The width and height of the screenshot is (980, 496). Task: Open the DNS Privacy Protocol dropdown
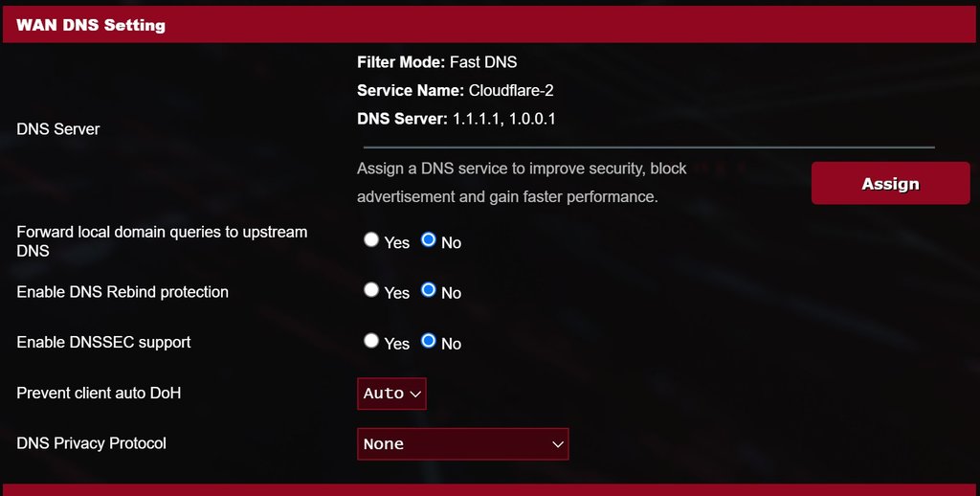click(462, 444)
